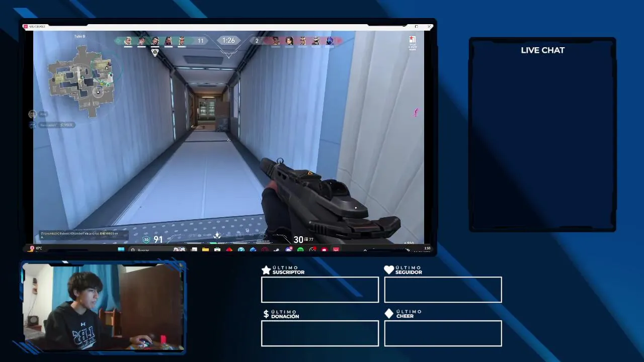This screenshot has height=362, width=644.
Task: Click the Valorant logo in window title bar
Action: click(26, 27)
